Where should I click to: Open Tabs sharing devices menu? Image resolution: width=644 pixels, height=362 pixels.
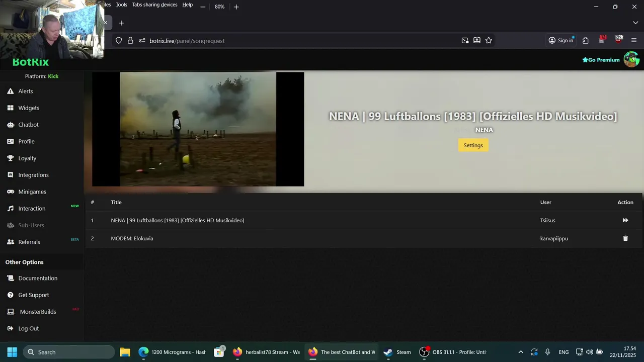[154, 5]
